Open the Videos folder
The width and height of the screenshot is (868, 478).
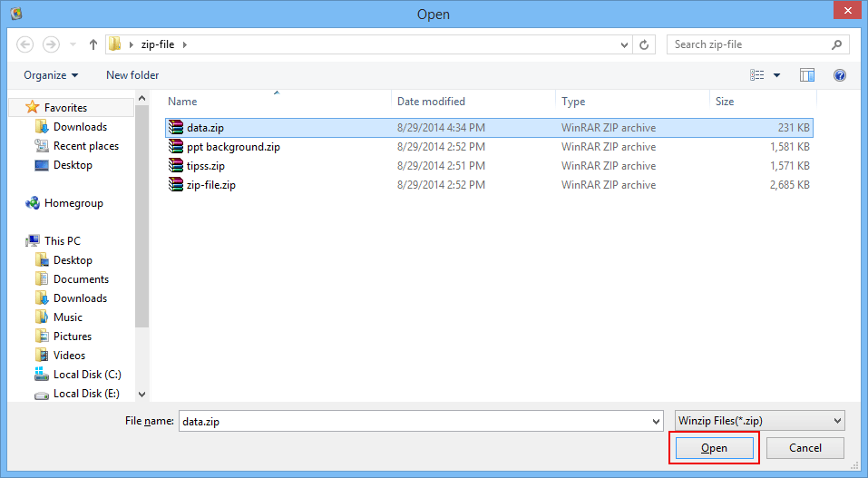(69, 356)
